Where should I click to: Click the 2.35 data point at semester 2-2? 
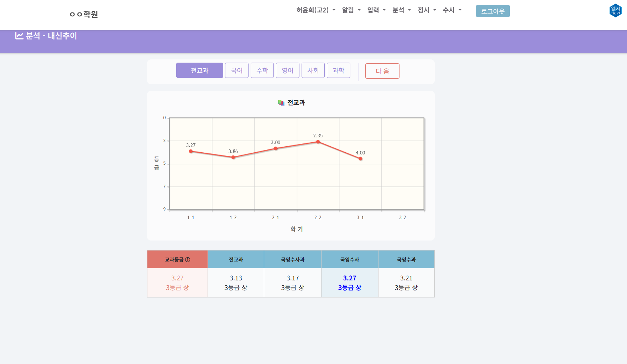pyautogui.click(x=318, y=142)
